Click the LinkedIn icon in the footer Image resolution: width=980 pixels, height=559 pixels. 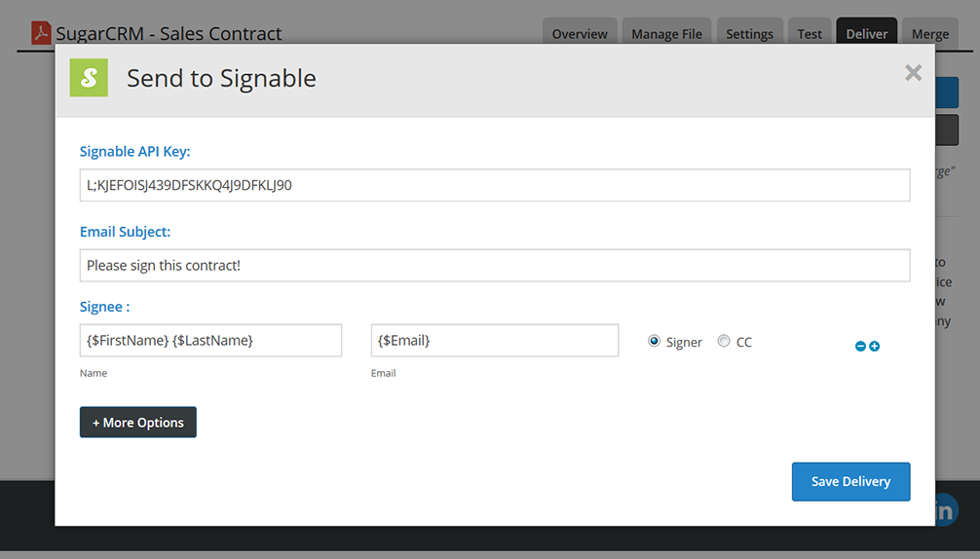coord(946,509)
